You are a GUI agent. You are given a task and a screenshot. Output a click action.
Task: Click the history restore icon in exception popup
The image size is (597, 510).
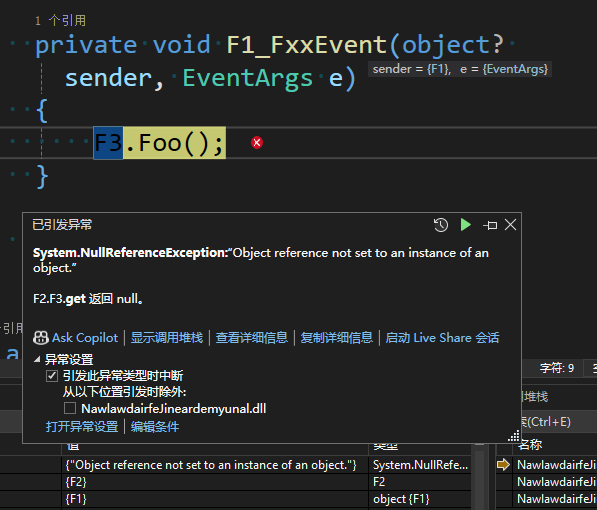point(441,225)
